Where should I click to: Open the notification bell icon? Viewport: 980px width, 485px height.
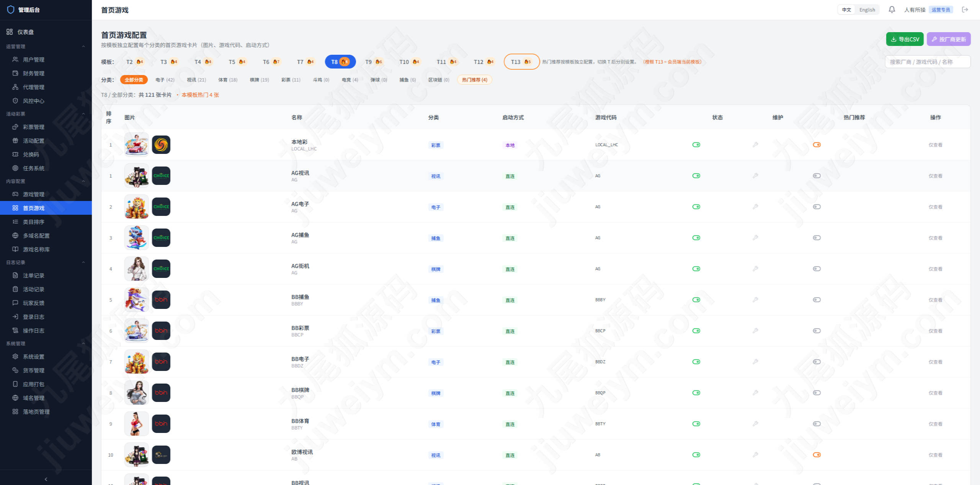tap(892, 10)
